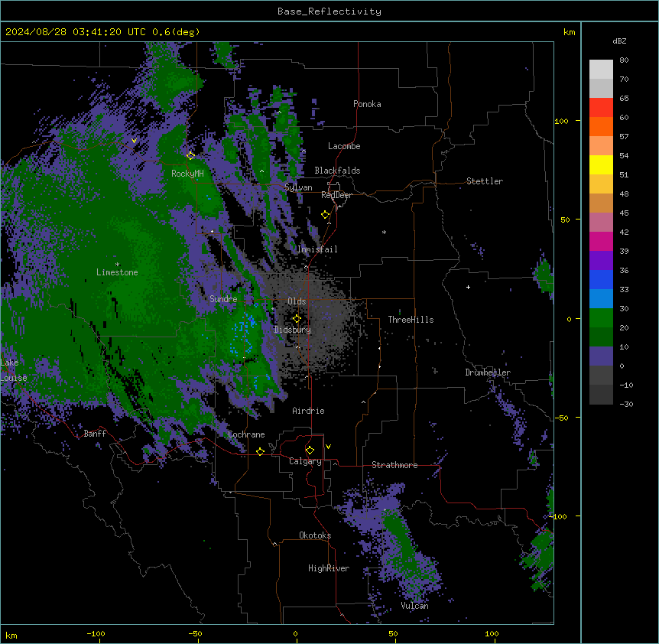Click the yellow V marker northeast of Calgary

pyautogui.click(x=328, y=447)
